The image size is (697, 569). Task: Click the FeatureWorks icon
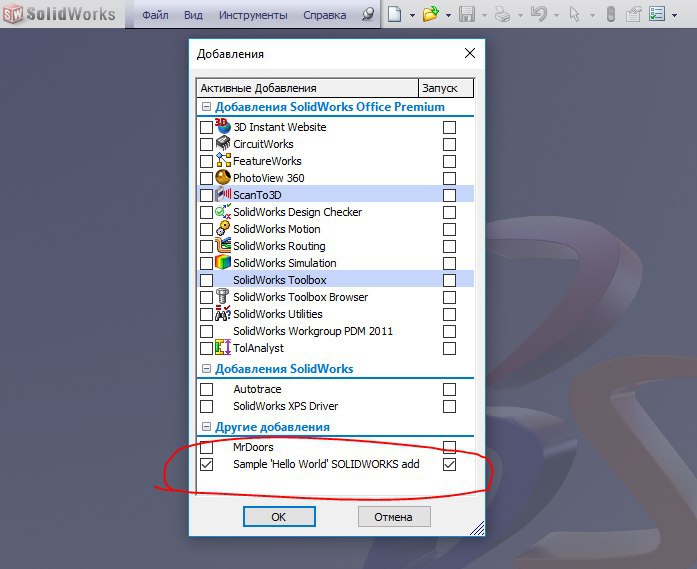click(223, 160)
